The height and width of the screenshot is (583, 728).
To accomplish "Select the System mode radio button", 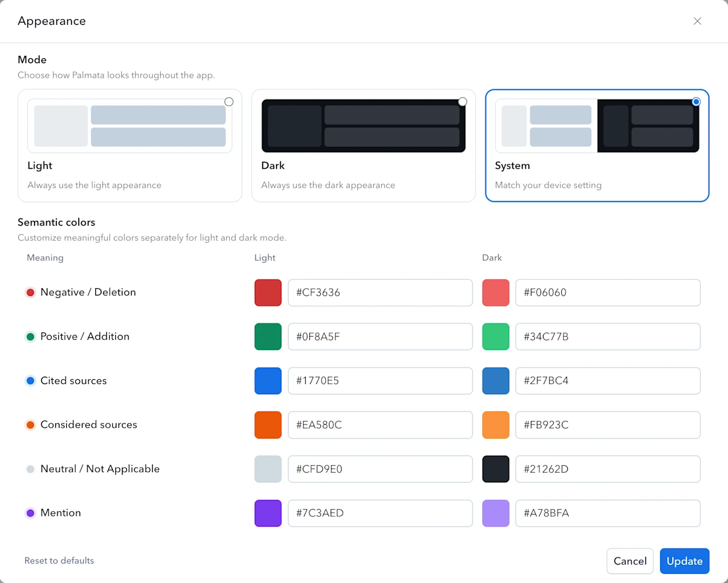I will pos(696,102).
